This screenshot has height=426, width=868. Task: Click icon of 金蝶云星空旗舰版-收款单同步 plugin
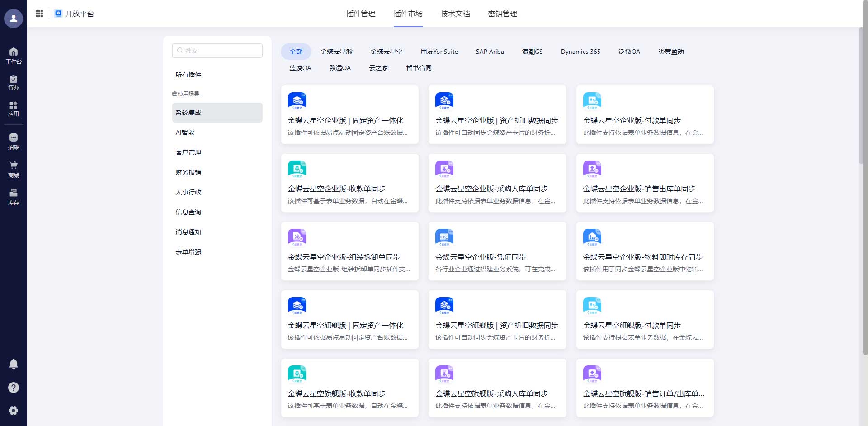297,374
